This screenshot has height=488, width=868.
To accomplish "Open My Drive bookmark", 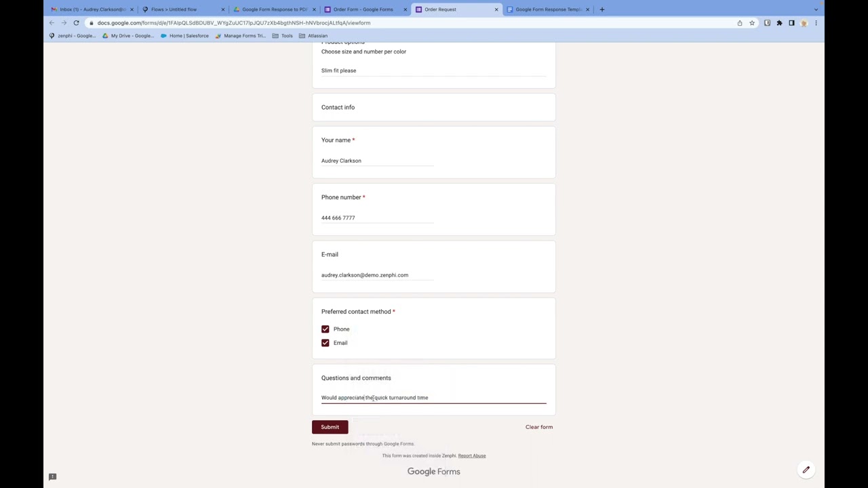I will point(128,36).
